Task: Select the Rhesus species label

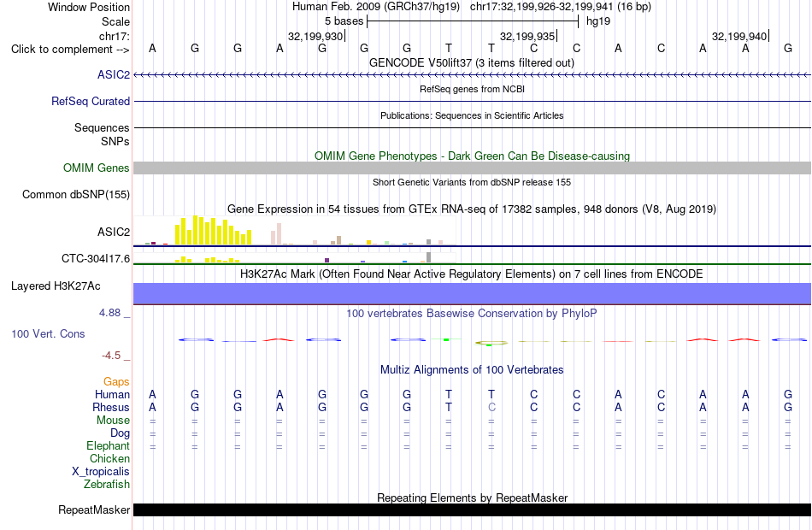Action: (111, 407)
